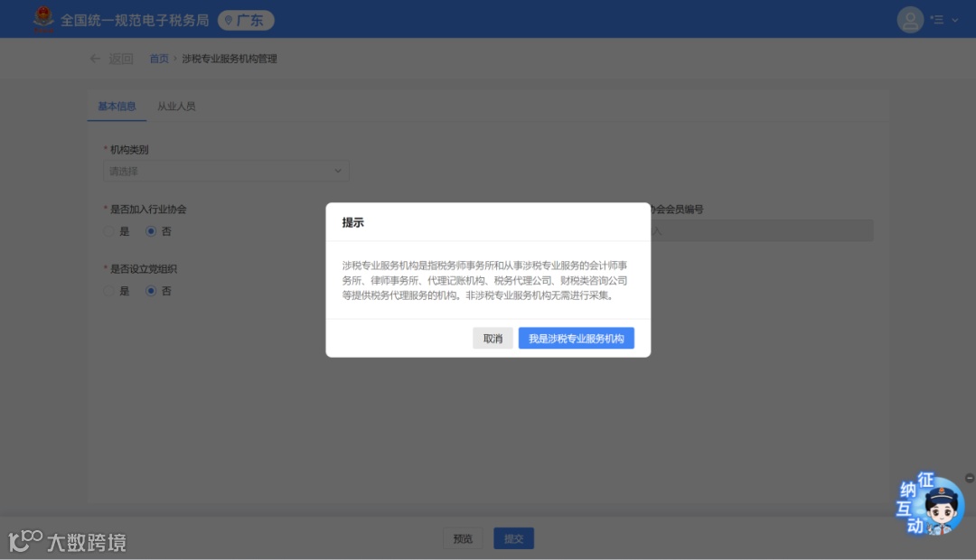
Task: Select the 基本信息 tab
Action: pyautogui.click(x=117, y=106)
